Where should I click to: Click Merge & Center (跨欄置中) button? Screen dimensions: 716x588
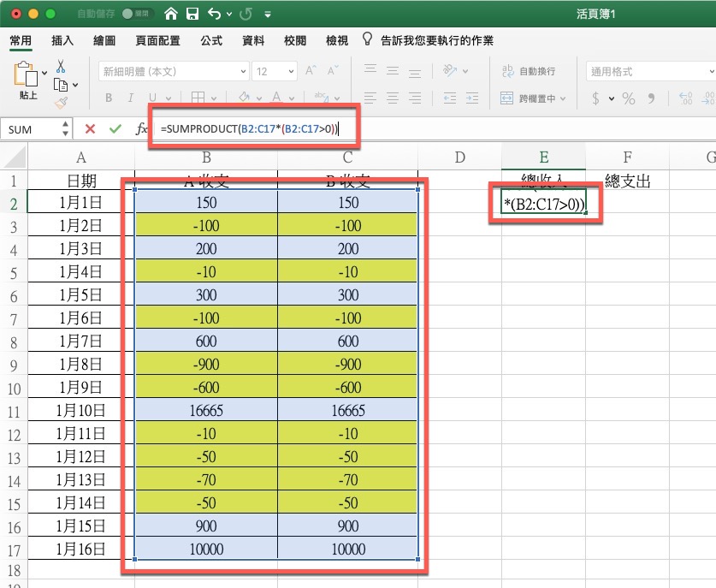(534, 98)
